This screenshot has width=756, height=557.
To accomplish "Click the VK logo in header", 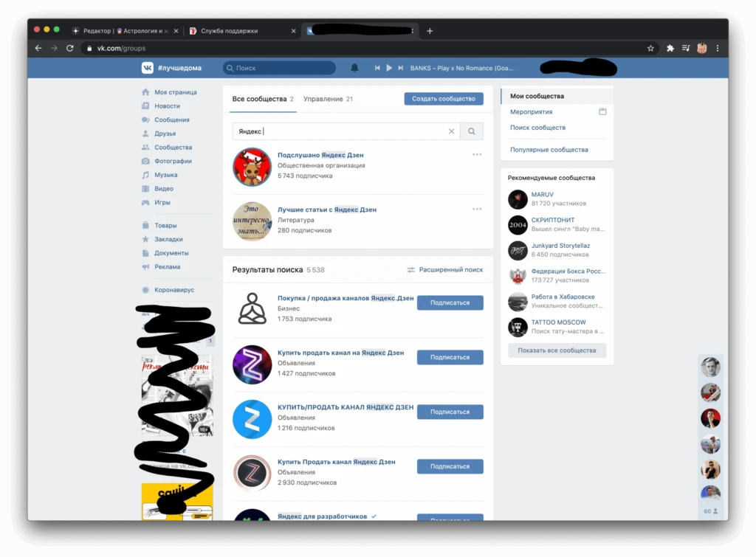I will coord(147,68).
